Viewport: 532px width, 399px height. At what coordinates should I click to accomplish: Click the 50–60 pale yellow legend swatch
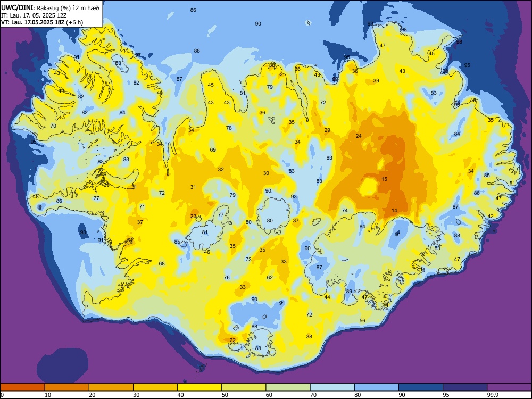coord(244,387)
